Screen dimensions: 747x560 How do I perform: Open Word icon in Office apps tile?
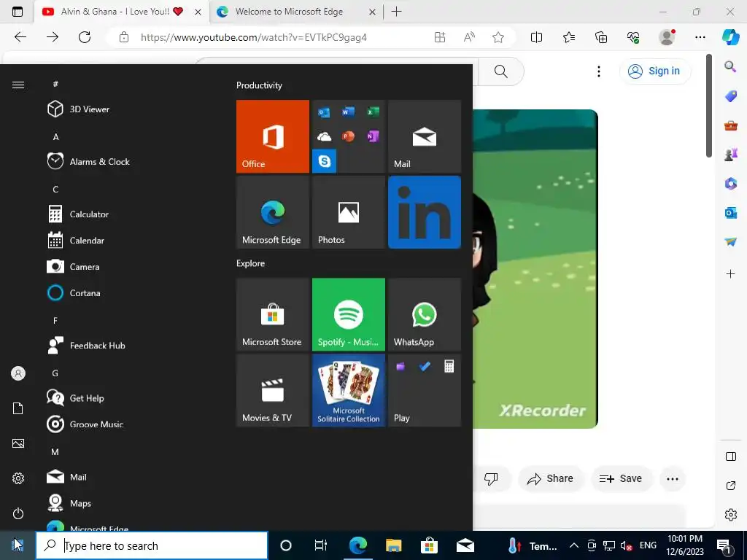click(x=348, y=112)
